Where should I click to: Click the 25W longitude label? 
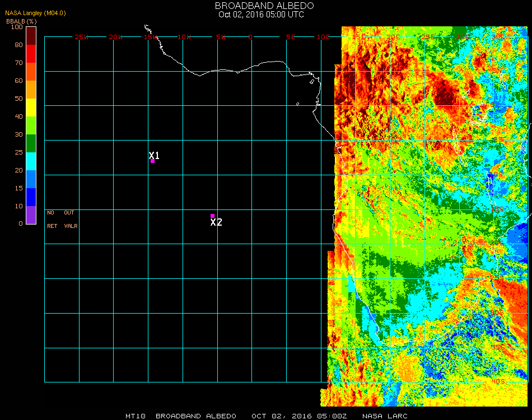pyautogui.click(x=81, y=37)
